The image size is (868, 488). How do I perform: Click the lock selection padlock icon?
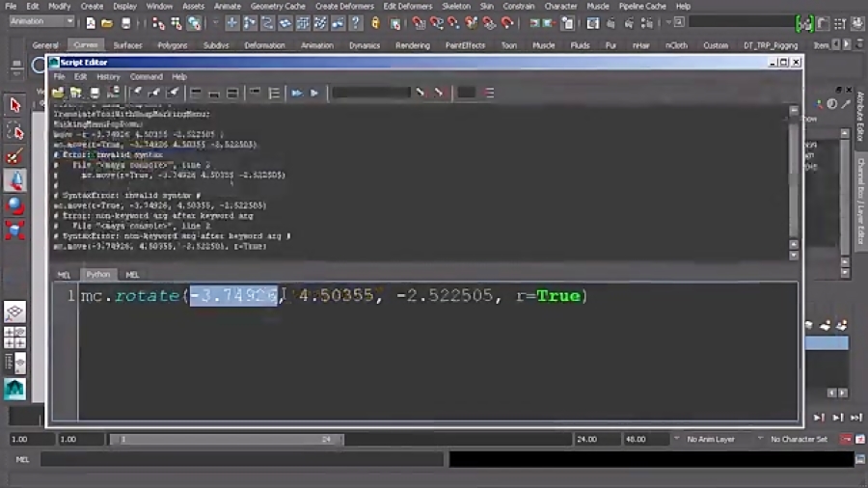click(376, 23)
